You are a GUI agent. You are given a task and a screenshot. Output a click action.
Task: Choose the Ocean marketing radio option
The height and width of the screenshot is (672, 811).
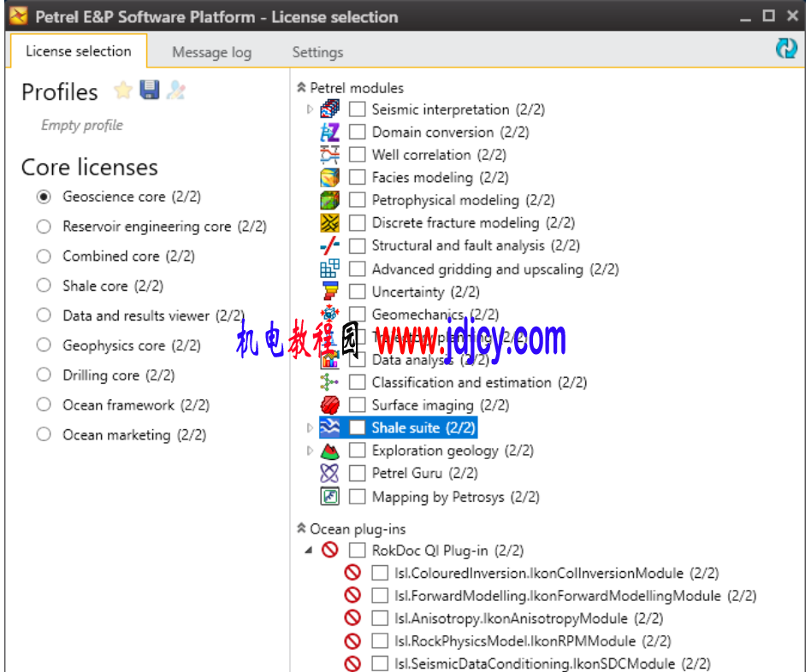(x=44, y=434)
